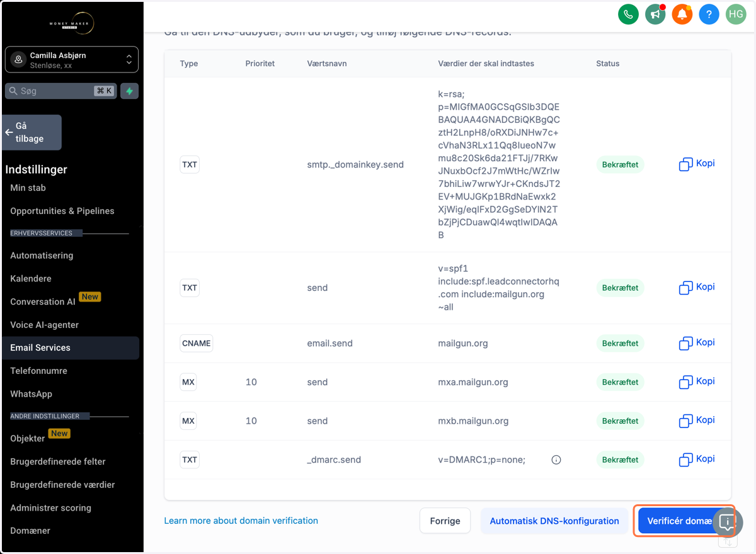The image size is (756, 554).
Task: Expand the Camilla Asbjørn account switcher
Action: [x=72, y=60]
